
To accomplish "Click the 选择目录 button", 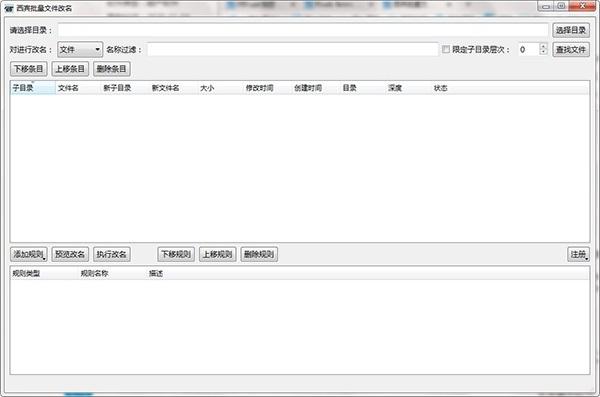I will pos(571,30).
